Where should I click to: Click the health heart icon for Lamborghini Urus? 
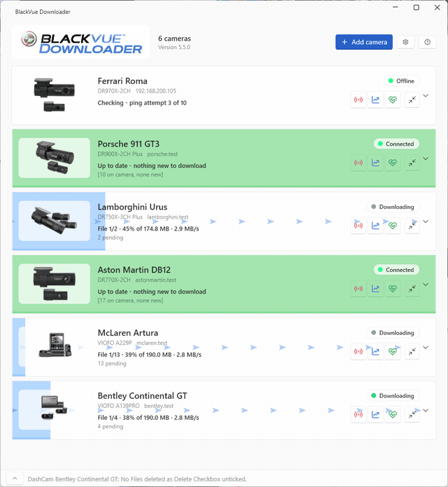393,226
